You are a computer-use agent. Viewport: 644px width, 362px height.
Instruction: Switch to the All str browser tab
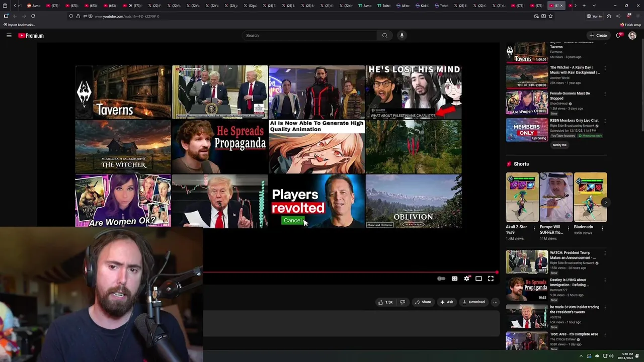click(x=404, y=6)
